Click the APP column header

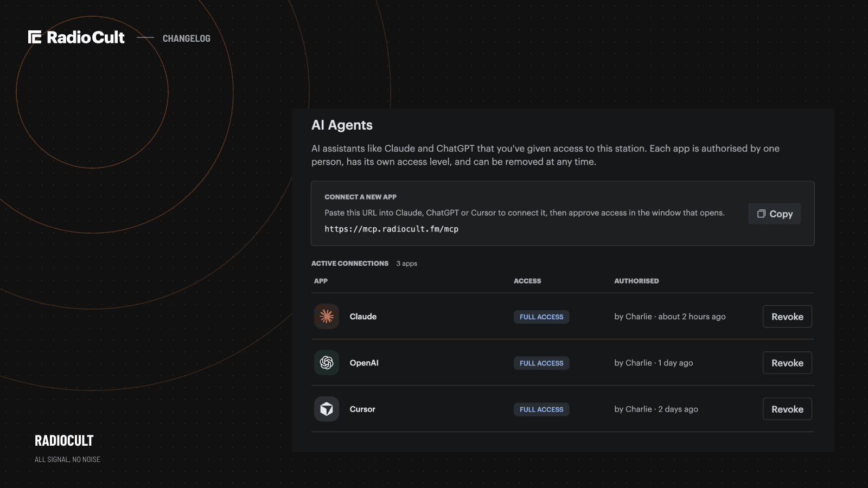321,281
